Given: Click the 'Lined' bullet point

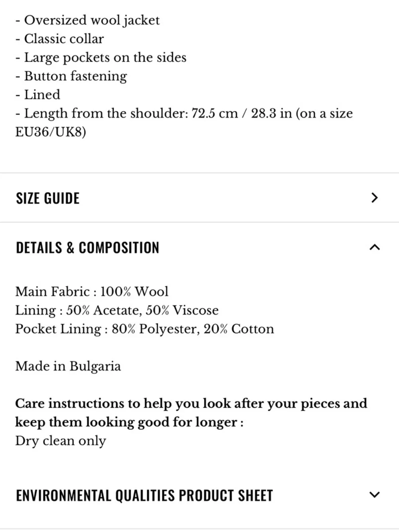Looking at the screenshot, I should (38, 95).
